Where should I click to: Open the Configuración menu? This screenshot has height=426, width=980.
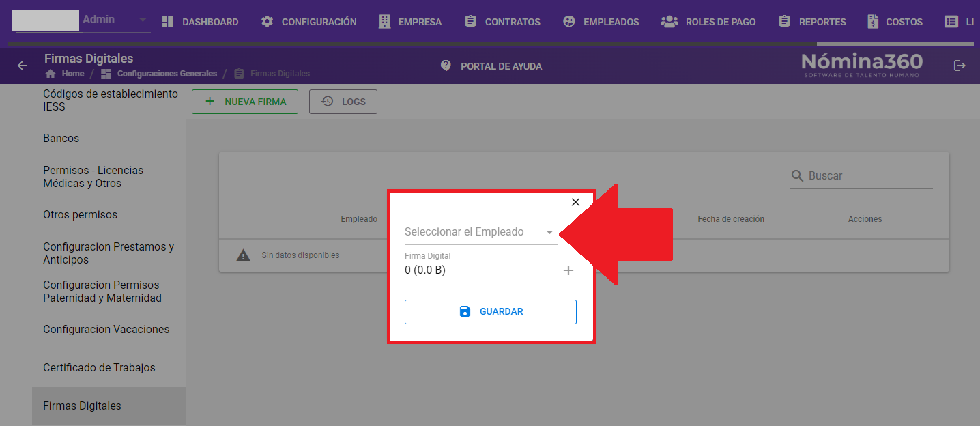click(x=308, y=22)
